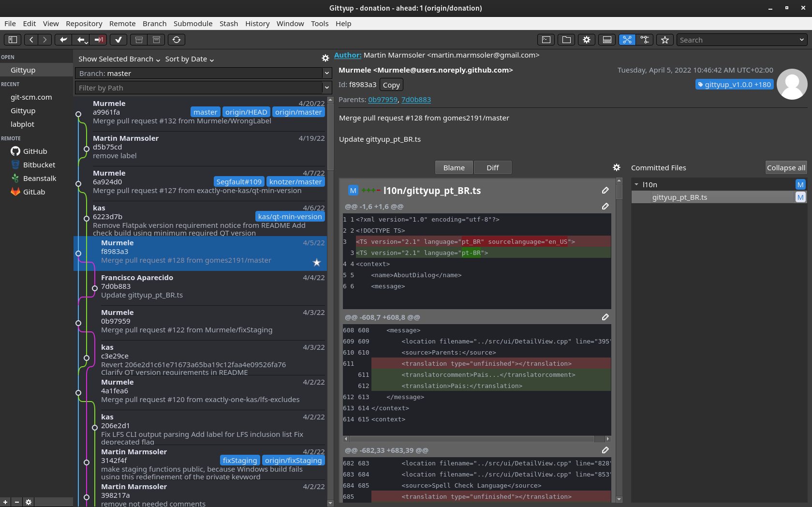Select commit 7d0b883 by Francisco Aparecido
The height and width of the screenshot is (507, 812).
[x=200, y=288]
